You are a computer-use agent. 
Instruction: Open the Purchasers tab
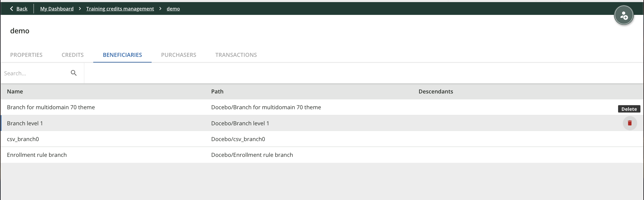pyautogui.click(x=178, y=55)
